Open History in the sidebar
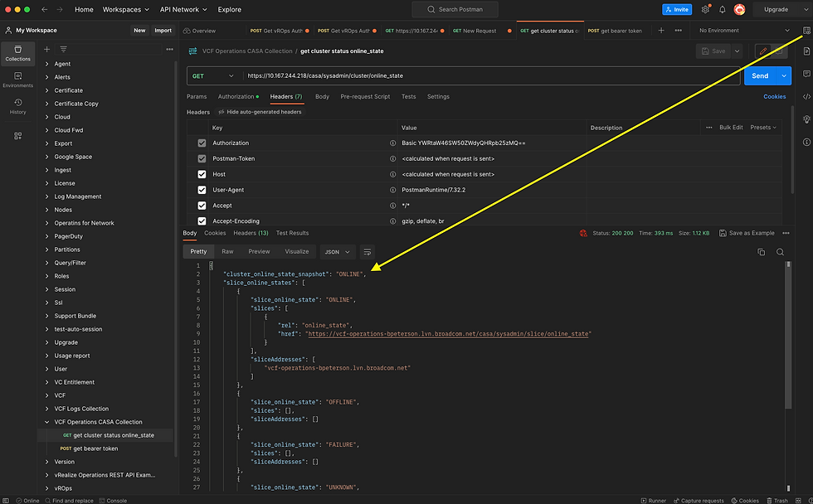This screenshot has height=504, width=813. click(18, 106)
